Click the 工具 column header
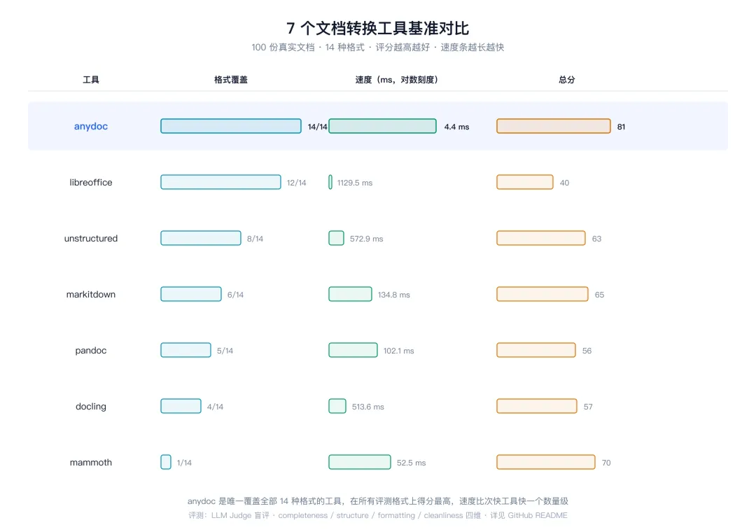The height and width of the screenshot is (532, 756). [90, 80]
